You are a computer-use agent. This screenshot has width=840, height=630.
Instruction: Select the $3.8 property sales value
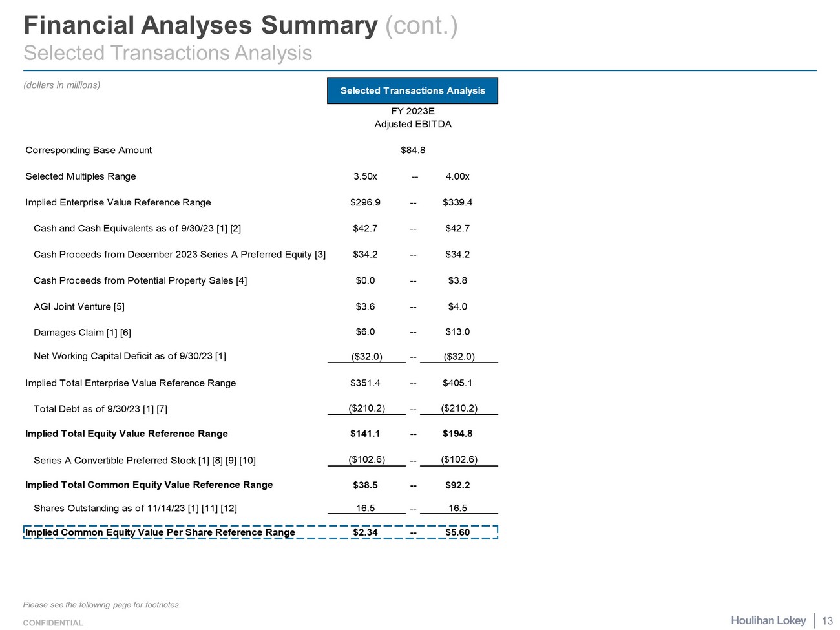(x=457, y=280)
